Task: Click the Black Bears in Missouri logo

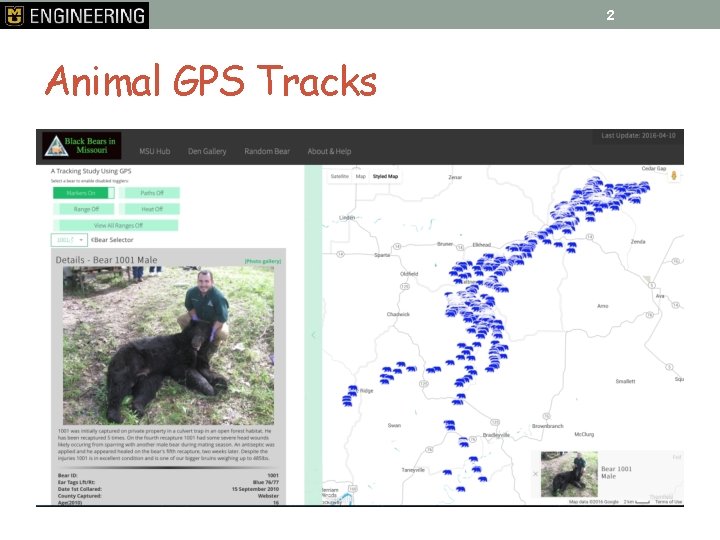Action: pos(82,146)
